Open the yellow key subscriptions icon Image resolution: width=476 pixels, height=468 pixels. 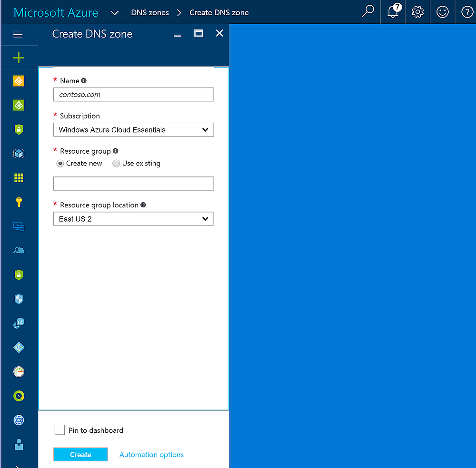[19, 202]
